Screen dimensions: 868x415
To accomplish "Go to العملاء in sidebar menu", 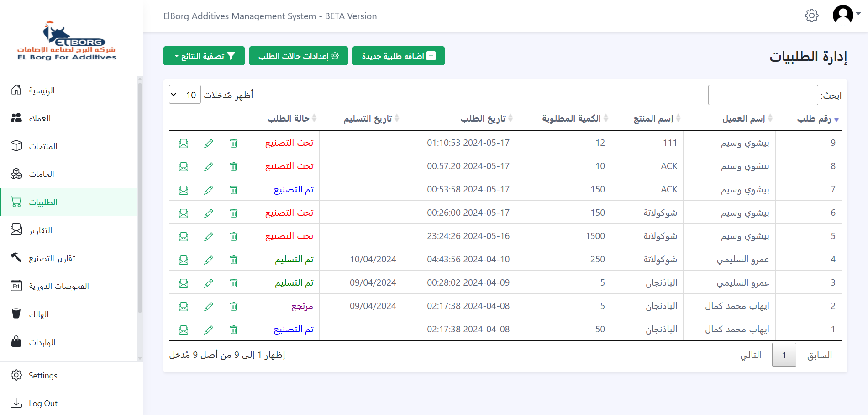I will point(40,118).
